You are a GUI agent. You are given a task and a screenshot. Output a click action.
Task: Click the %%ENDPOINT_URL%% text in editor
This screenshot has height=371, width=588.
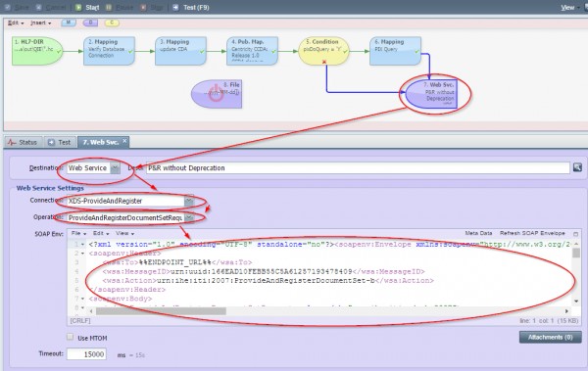pos(174,262)
